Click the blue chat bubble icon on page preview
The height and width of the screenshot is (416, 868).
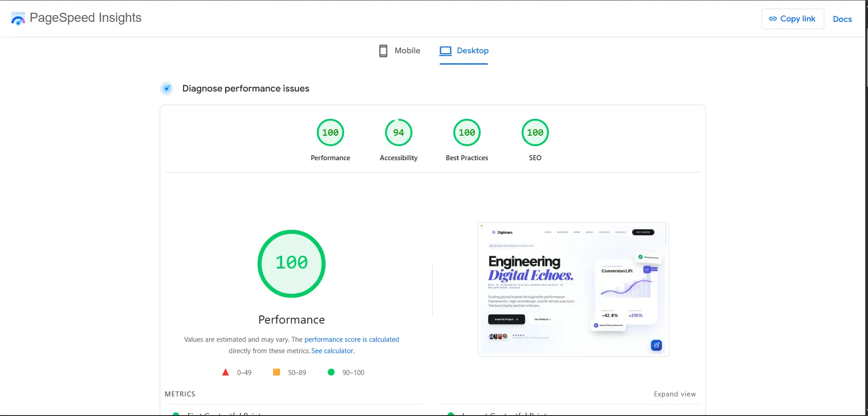point(656,345)
